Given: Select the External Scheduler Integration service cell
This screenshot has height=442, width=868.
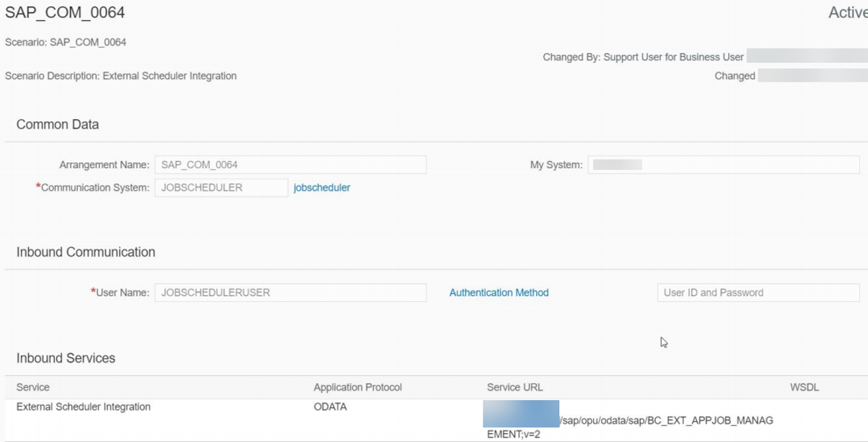Looking at the screenshot, I should 84,407.
